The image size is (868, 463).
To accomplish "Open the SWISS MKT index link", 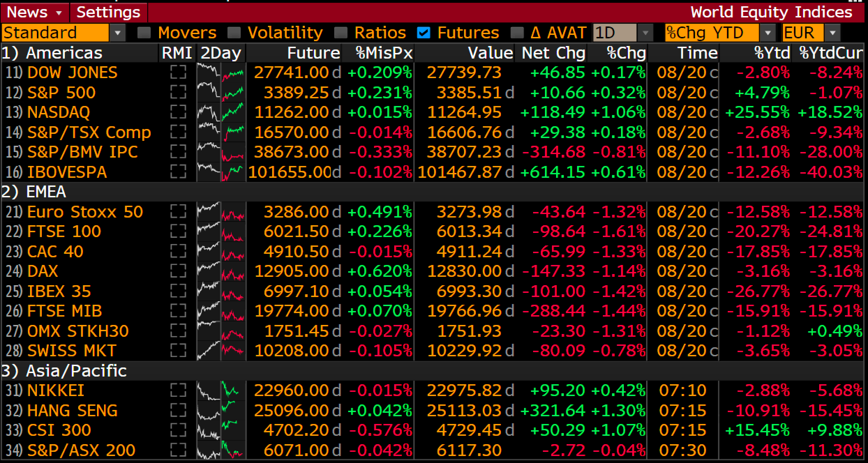I will click(x=72, y=351).
